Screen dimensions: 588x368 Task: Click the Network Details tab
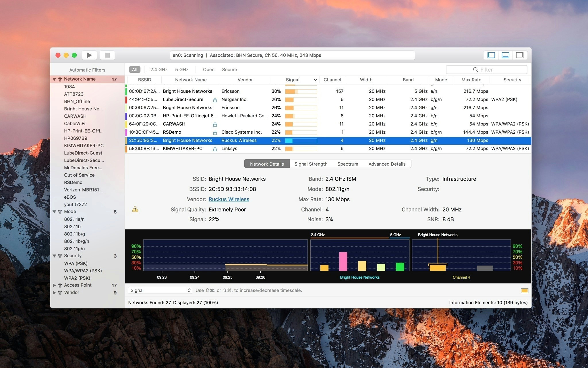pos(266,163)
